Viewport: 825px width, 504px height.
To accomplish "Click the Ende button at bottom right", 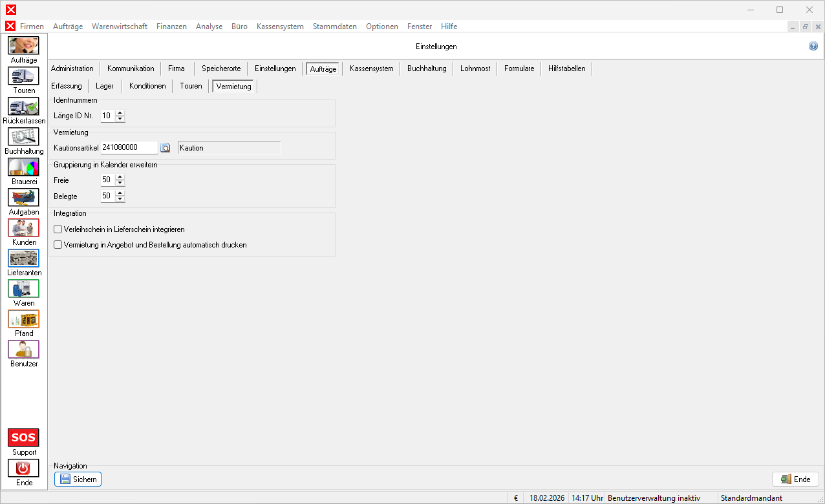I will click(x=795, y=479).
